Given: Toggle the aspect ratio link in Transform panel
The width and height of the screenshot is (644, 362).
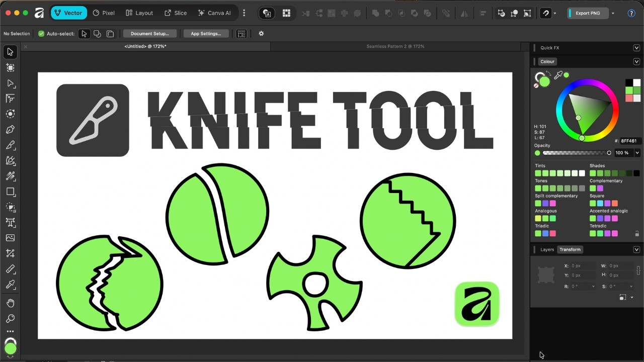Looking at the screenshot, I should pyautogui.click(x=638, y=270).
